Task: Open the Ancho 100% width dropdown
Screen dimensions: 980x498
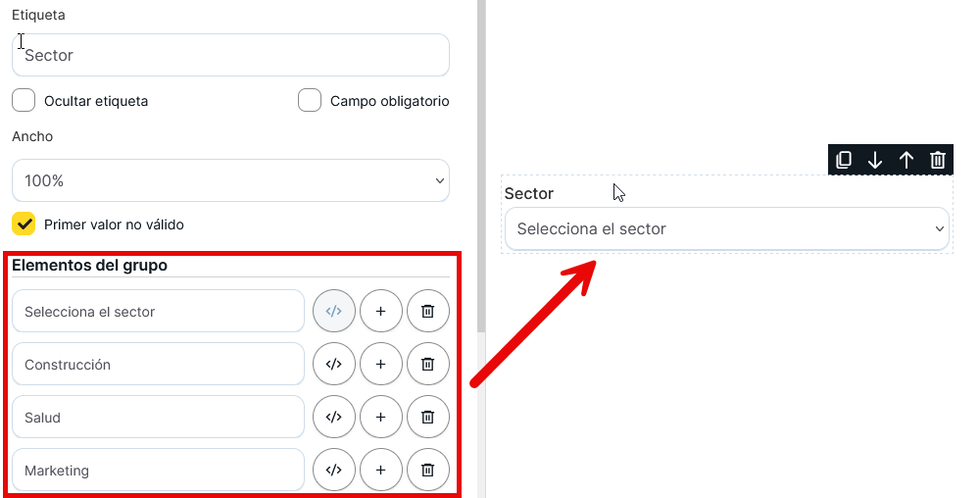Action: point(230,180)
